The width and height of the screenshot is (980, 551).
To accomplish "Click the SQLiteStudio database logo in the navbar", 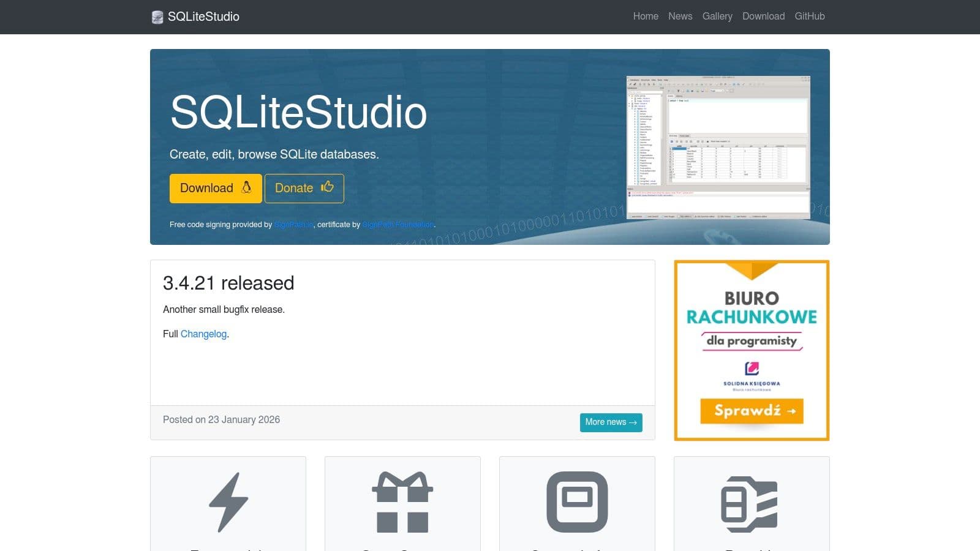I will tap(157, 17).
